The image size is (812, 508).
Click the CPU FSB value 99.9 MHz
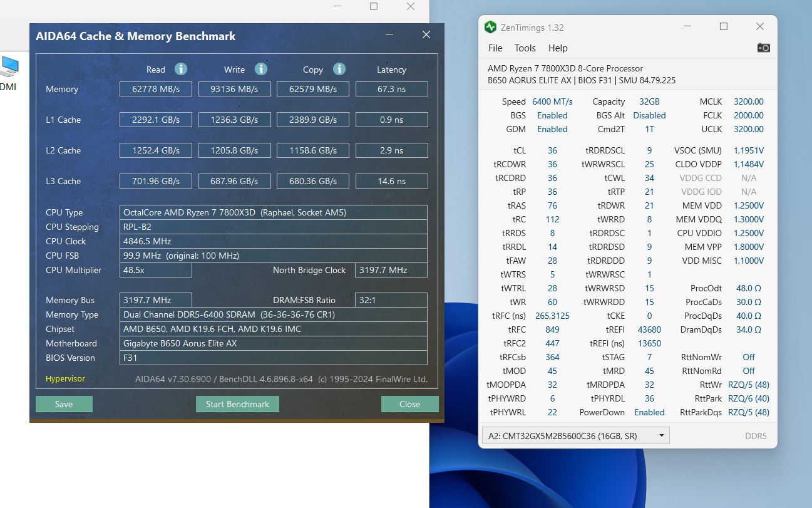click(274, 256)
